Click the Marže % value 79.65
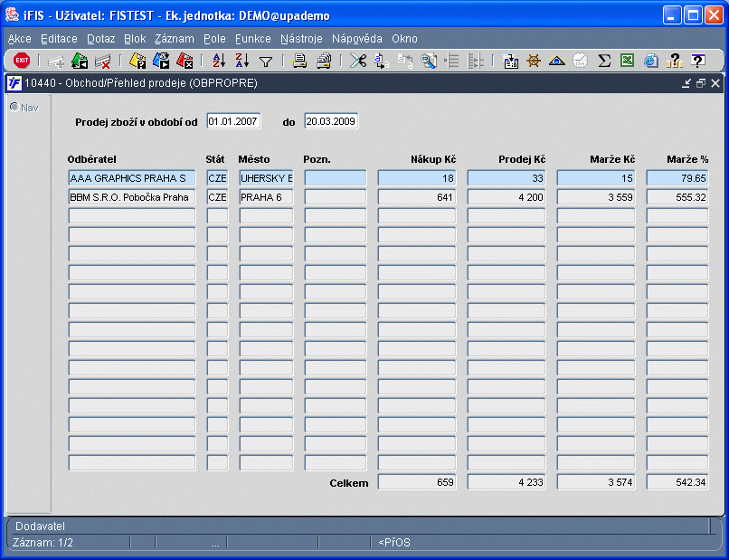 pyautogui.click(x=677, y=178)
